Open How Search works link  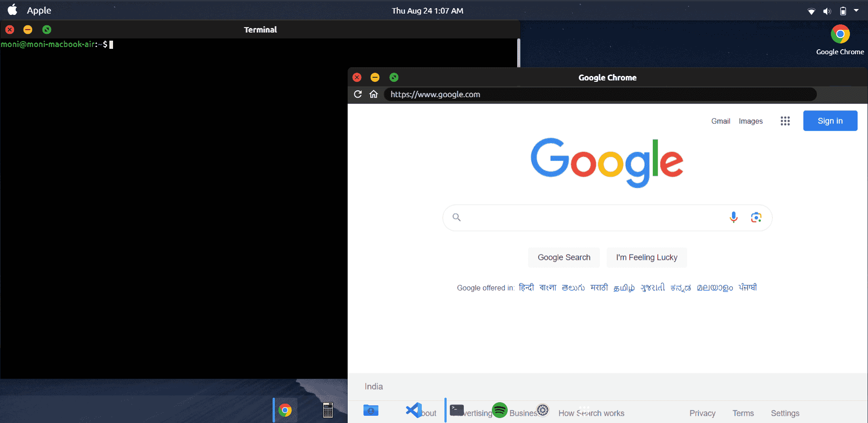click(591, 413)
